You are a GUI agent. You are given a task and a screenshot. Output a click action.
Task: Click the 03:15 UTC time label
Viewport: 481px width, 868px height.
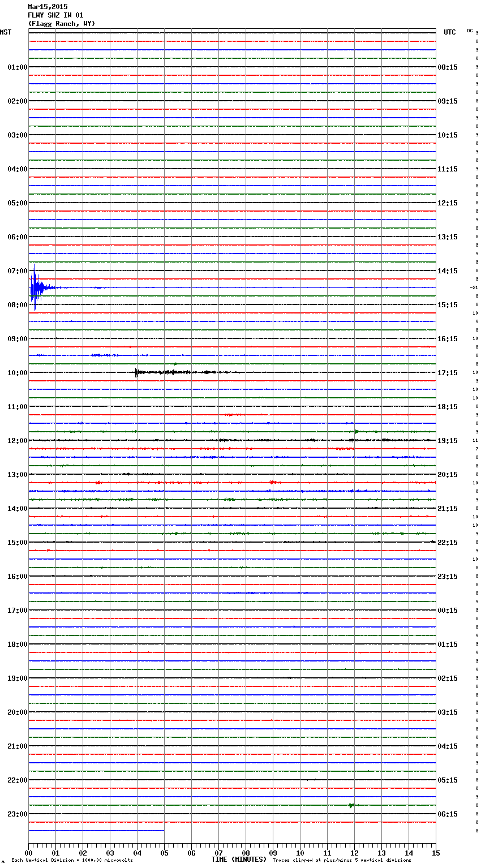448,712
